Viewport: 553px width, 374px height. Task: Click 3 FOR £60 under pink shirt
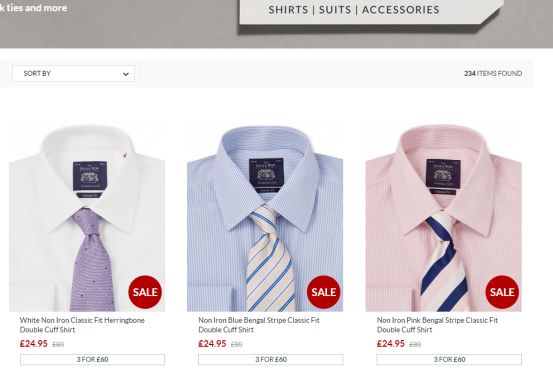(449, 360)
